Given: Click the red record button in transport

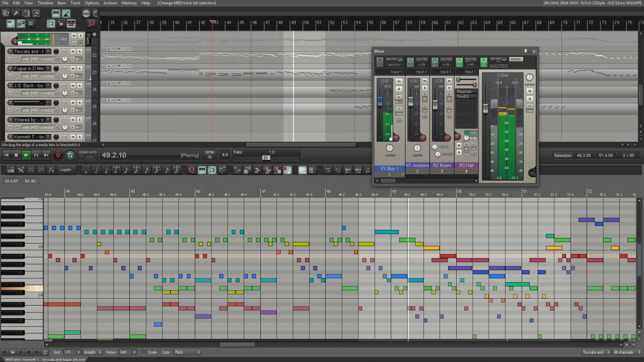Looking at the screenshot, I should click(x=58, y=155).
